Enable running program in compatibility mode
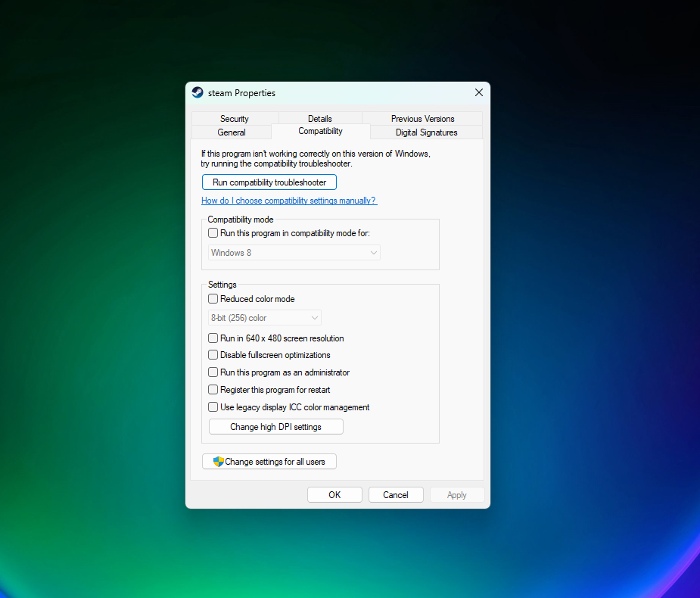 click(x=213, y=233)
